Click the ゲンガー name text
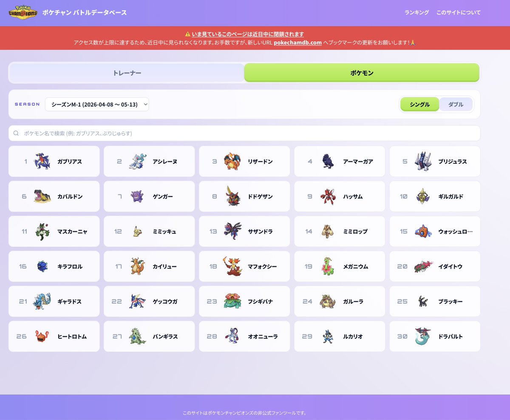This screenshot has width=510, height=420. point(163,197)
